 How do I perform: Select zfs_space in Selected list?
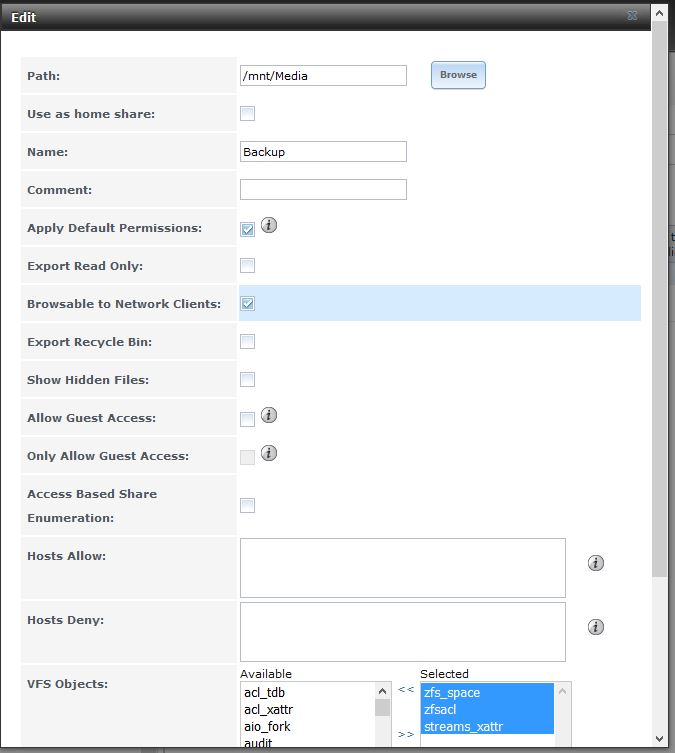coord(487,692)
